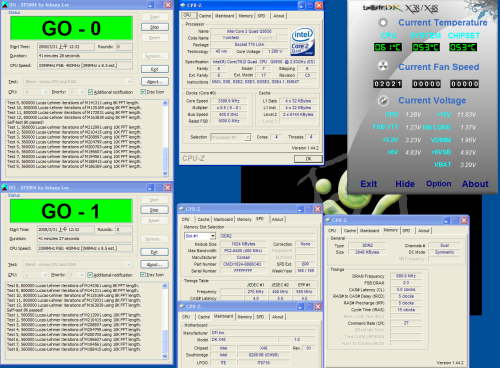Click the first fan speed readout 02021
Viewport: 500px width, 368px height.
coord(388,84)
